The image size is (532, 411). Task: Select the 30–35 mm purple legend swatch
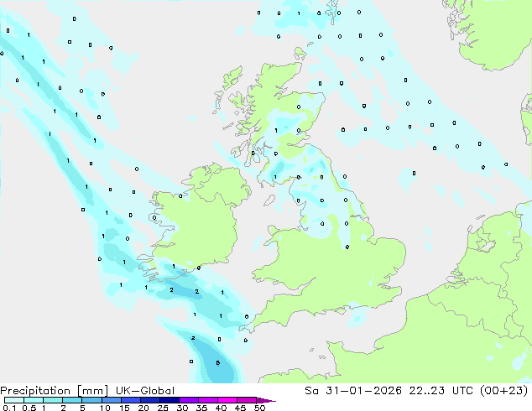point(188,400)
